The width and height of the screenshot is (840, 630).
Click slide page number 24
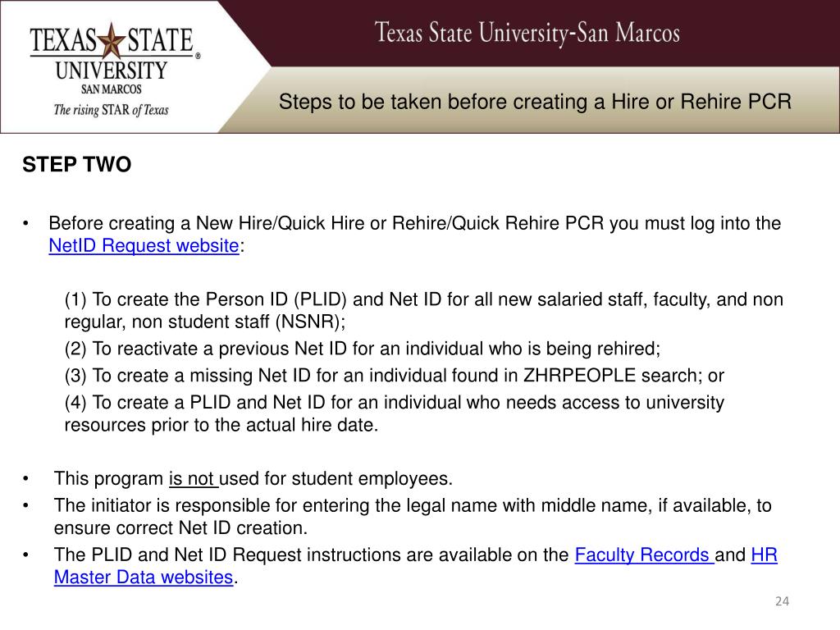click(782, 601)
